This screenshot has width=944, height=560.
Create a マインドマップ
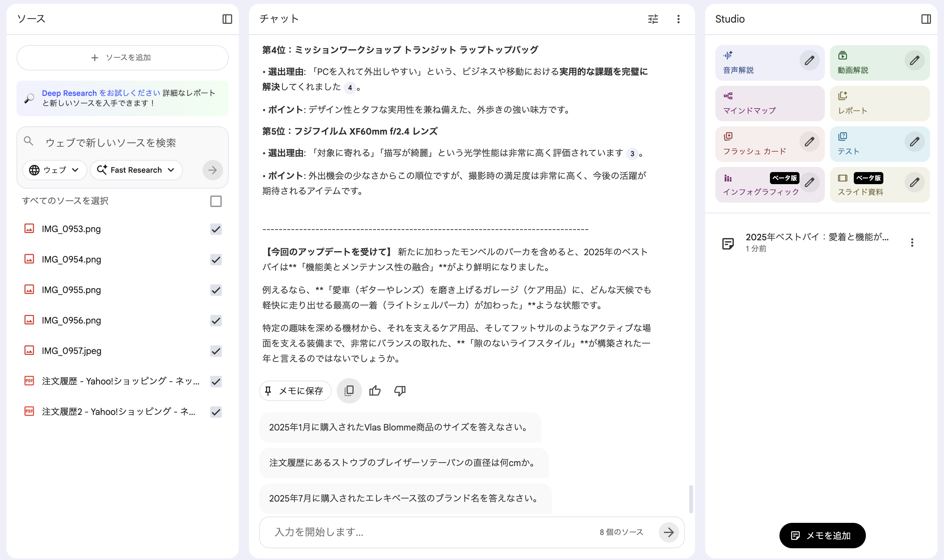point(770,103)
